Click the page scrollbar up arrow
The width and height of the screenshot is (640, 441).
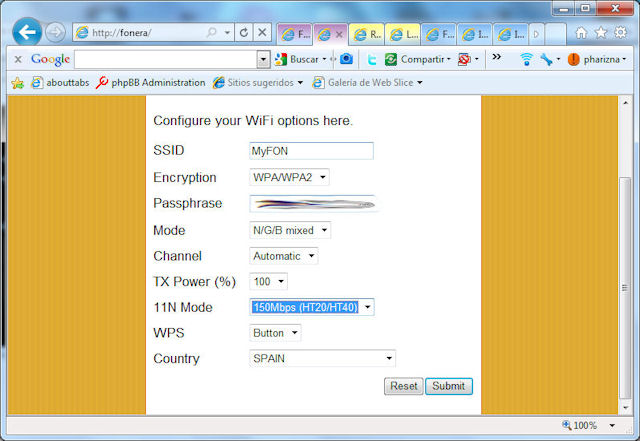625,102
